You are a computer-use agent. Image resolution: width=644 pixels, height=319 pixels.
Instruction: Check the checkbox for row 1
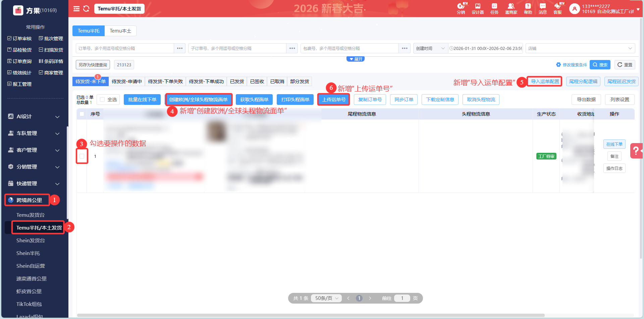pos(82,156)
